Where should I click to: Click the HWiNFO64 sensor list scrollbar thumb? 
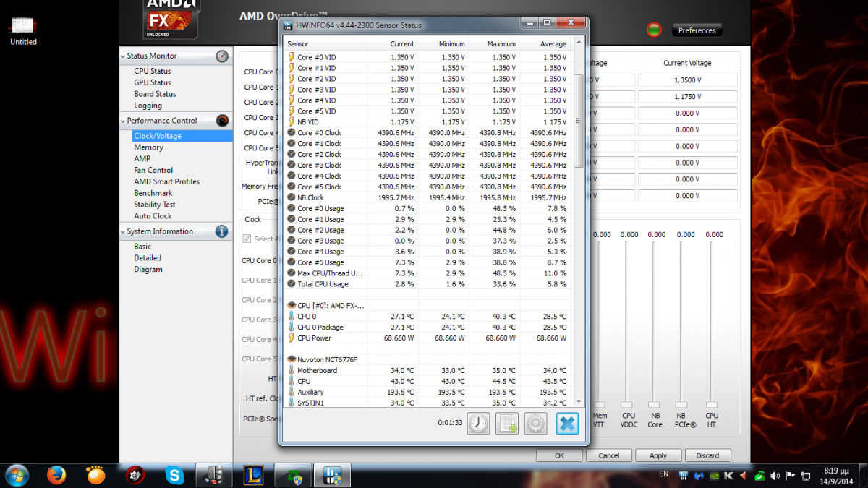[578, 121]
